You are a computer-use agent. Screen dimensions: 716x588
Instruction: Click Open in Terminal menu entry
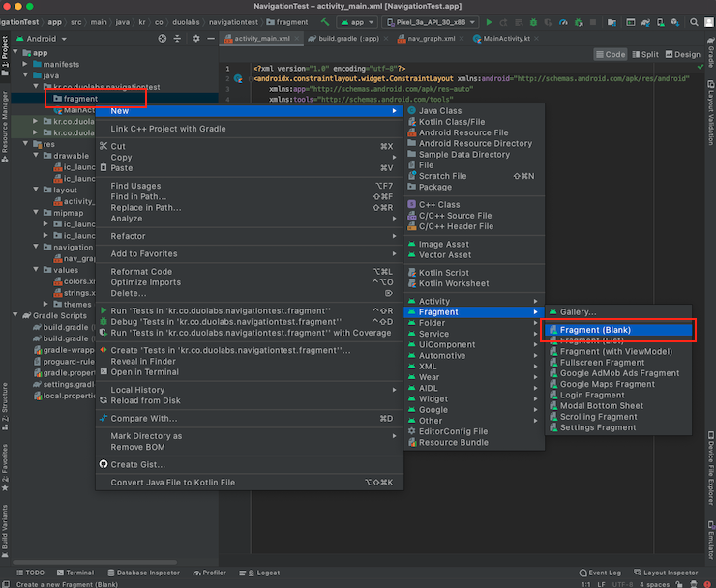(250, 372)
